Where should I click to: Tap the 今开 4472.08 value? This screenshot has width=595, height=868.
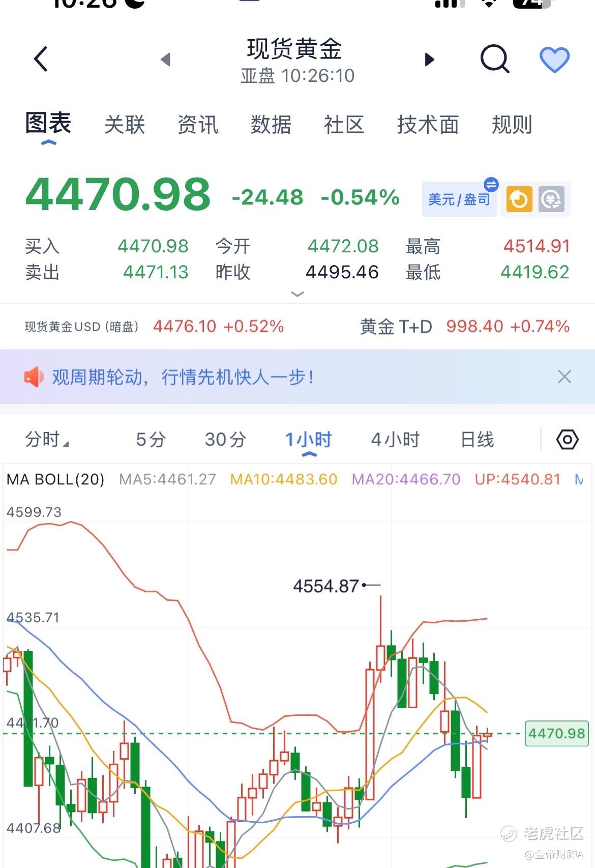pos(343,246)
